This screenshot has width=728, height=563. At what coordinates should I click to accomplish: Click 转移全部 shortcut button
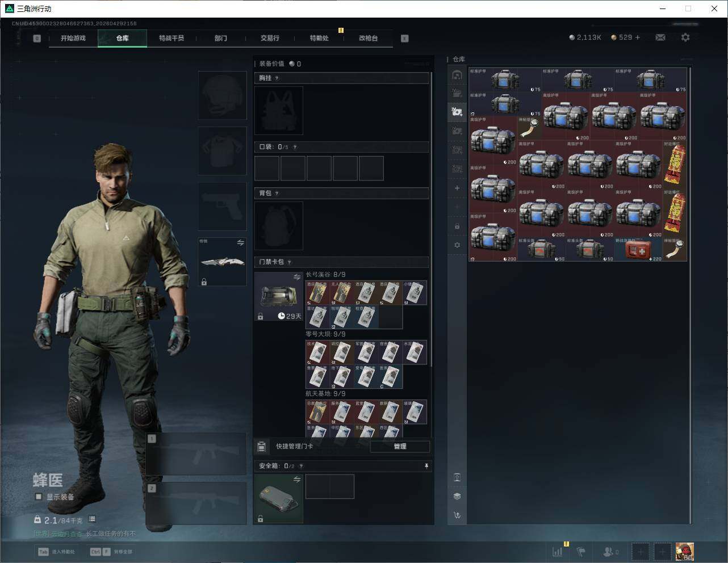(x=111, y=552)
